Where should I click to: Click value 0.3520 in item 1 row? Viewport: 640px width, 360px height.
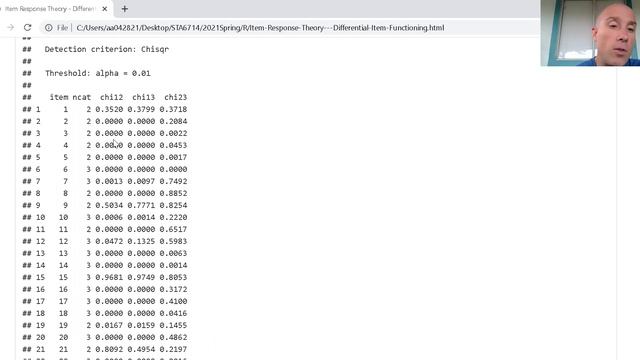[109, 109]
